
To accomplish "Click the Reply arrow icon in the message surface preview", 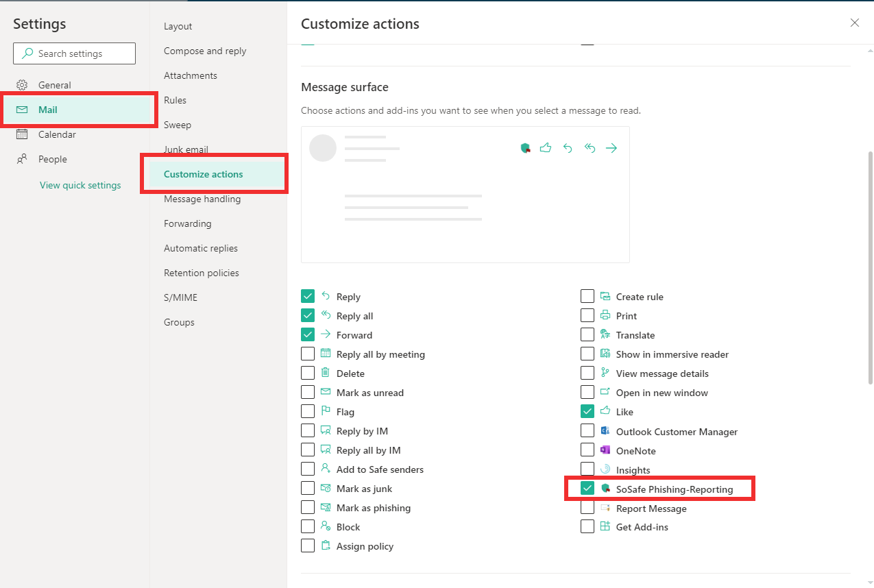I will click(568, 147).
